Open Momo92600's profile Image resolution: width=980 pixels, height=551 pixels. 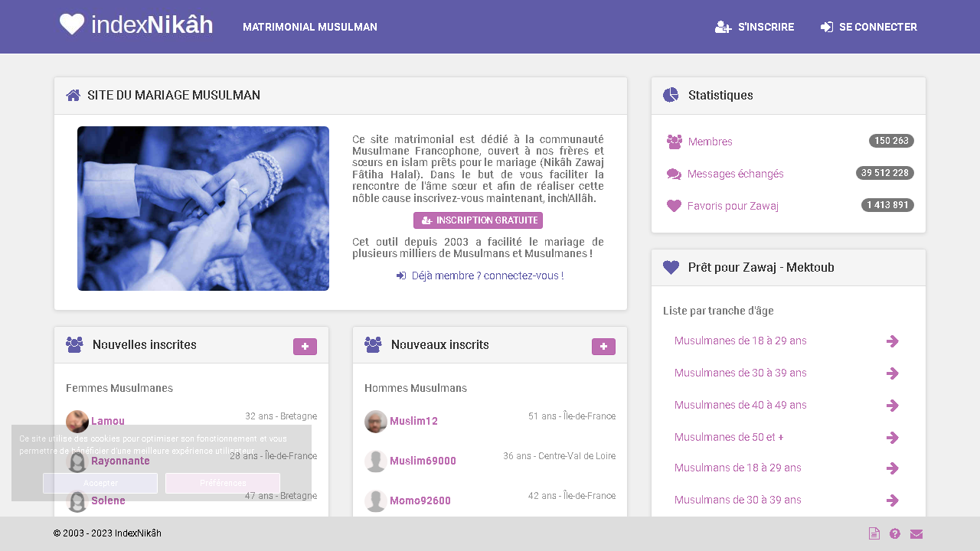tap(420, 500)
